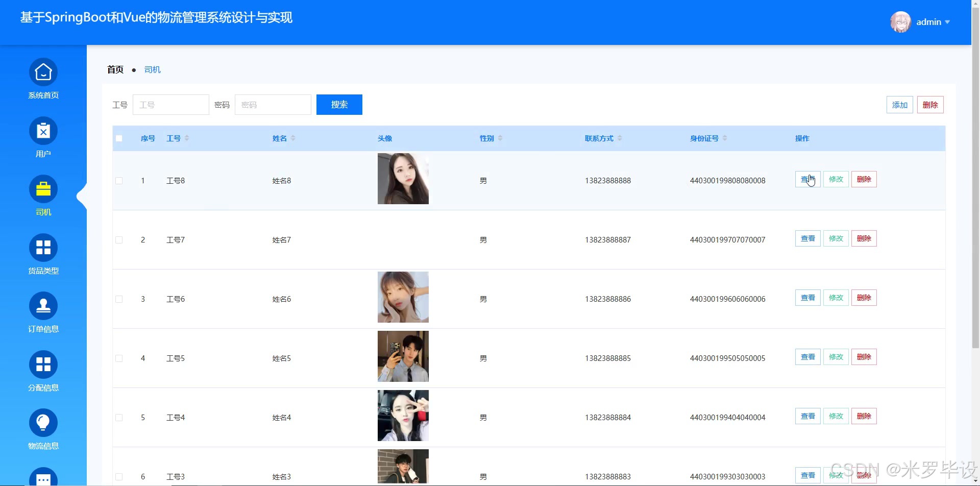980x486 pixels.
Task: Click the name cell 姓名6
Action: pos(282,299)
